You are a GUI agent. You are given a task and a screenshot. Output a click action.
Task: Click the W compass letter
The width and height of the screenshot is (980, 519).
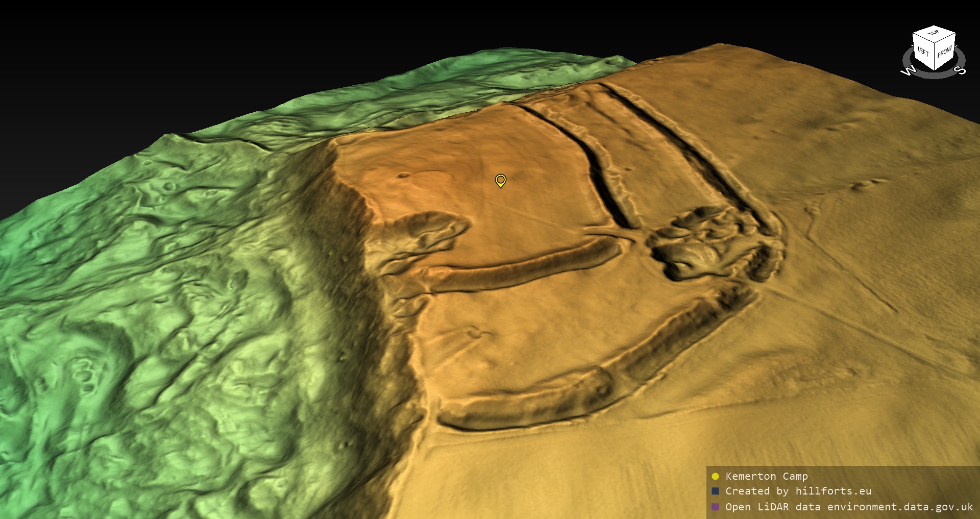908,71
